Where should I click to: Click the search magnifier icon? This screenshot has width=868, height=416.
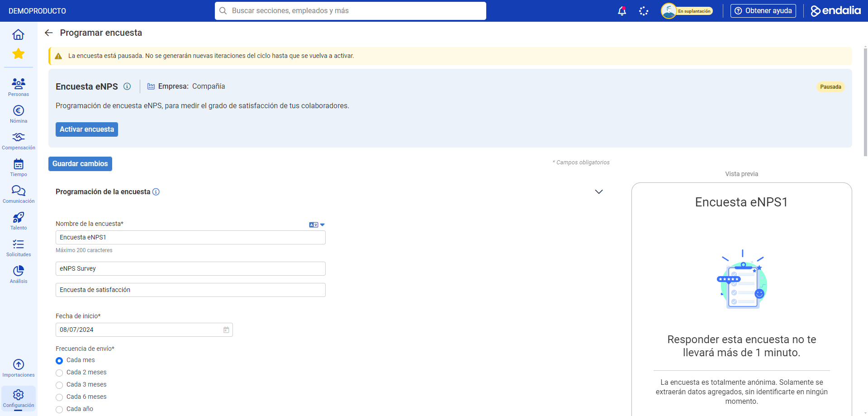[223, 11]
